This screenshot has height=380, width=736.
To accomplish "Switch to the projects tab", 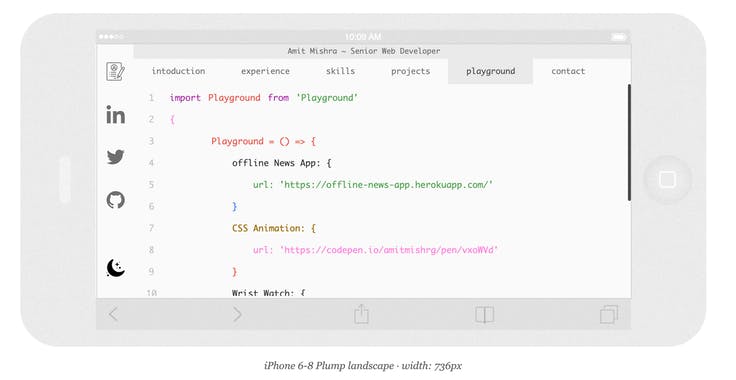I will pos(411,71).
